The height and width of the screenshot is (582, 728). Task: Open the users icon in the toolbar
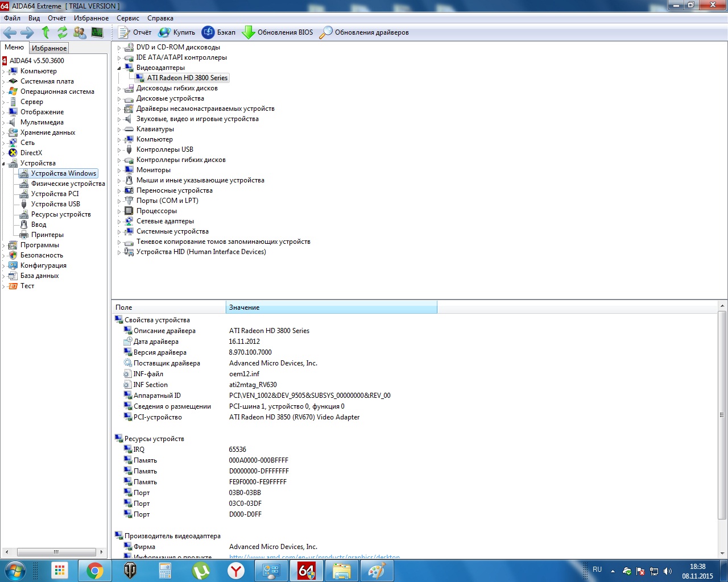tap(80, 32)
